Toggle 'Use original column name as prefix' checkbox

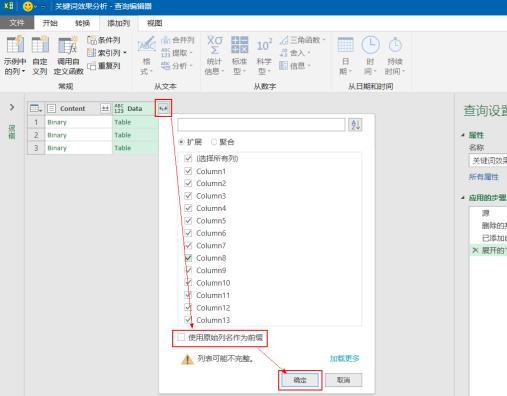[181, 337]
